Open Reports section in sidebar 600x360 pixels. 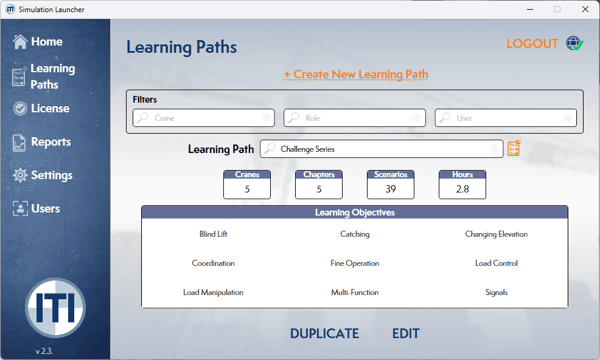tap(51, 142)
